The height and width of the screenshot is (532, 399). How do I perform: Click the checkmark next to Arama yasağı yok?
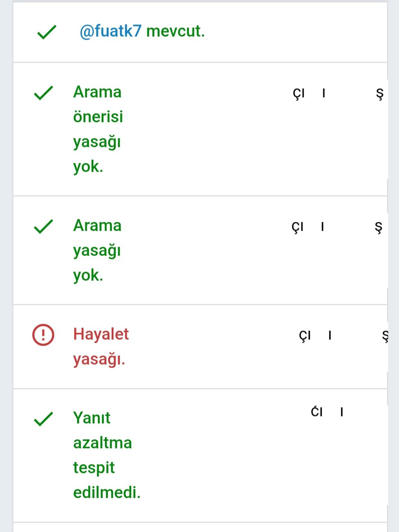pos(43,227)
